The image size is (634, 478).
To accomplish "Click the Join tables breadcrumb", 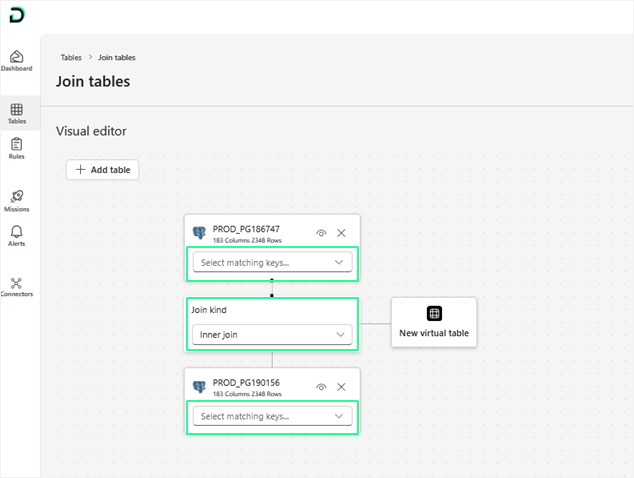I will pos(117,57).
